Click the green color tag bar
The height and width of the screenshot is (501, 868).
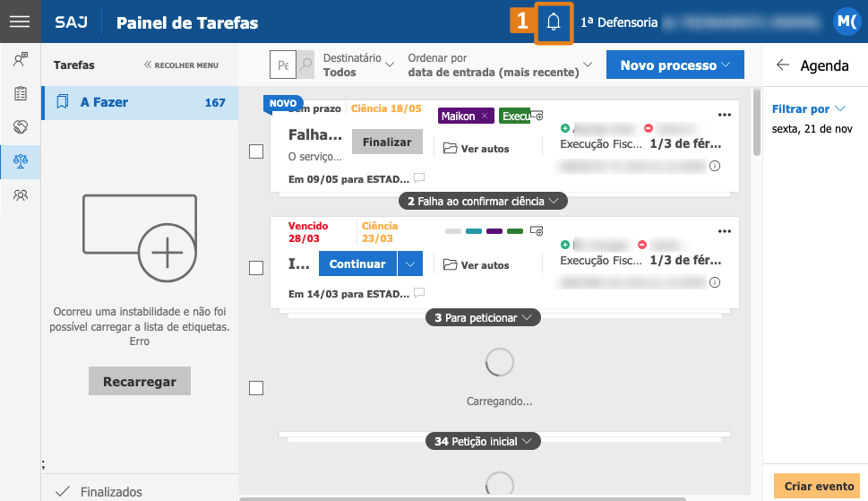click(515, 231)
